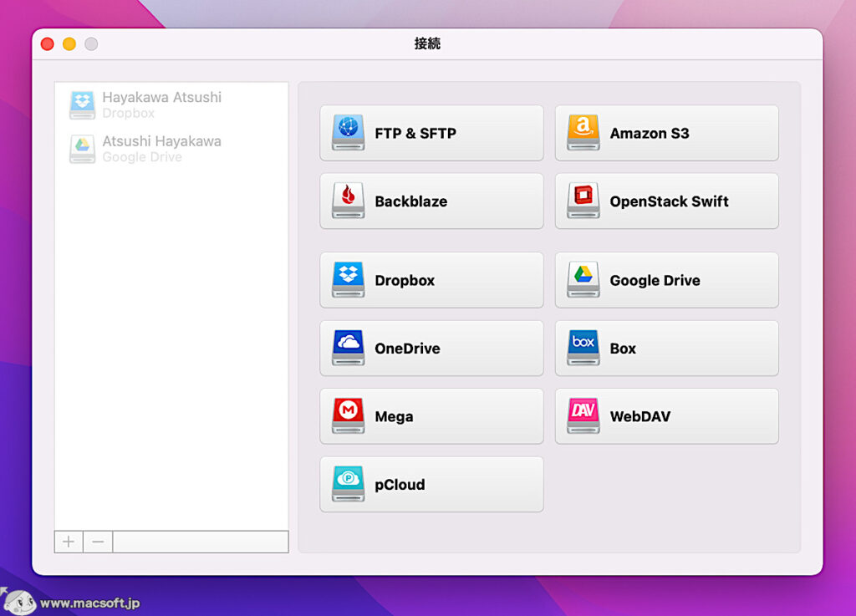Choose the Mega connection label
This screenshot has height=616, width=856.
click(x=394, y=417)
